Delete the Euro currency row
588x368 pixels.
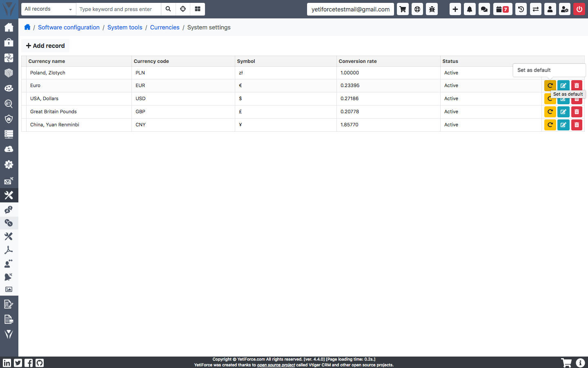(577, 85)
